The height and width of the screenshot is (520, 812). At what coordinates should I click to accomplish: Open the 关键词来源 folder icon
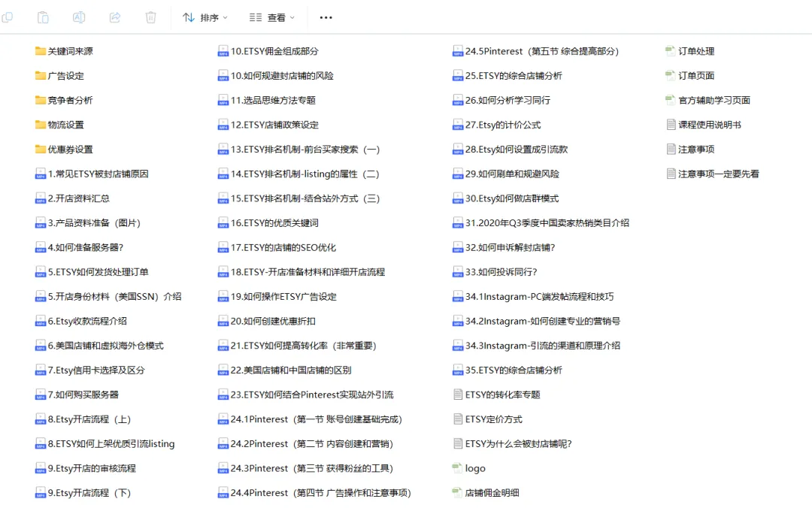(x=40, y=52)
